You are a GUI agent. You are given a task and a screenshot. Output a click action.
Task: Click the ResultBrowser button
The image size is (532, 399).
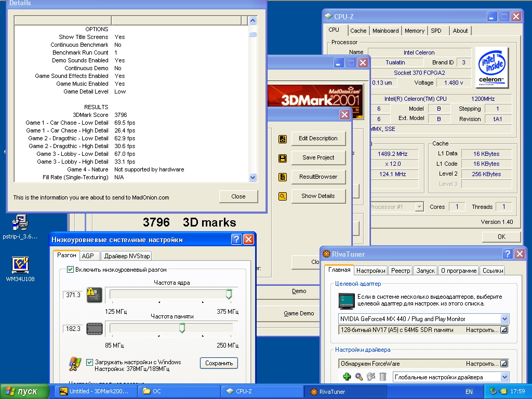pos(318,177)
